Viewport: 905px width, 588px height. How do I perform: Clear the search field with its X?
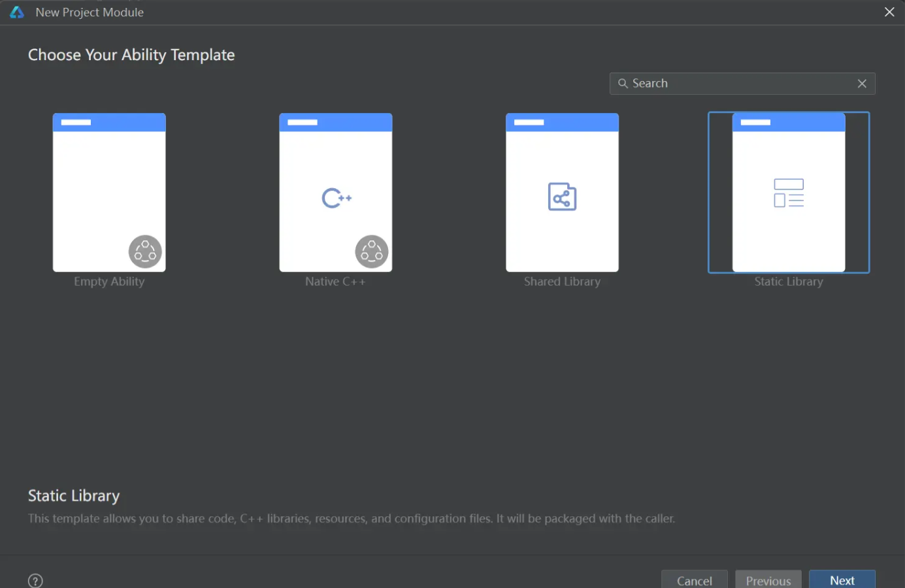pyautogui.click(x=862, y=84)
